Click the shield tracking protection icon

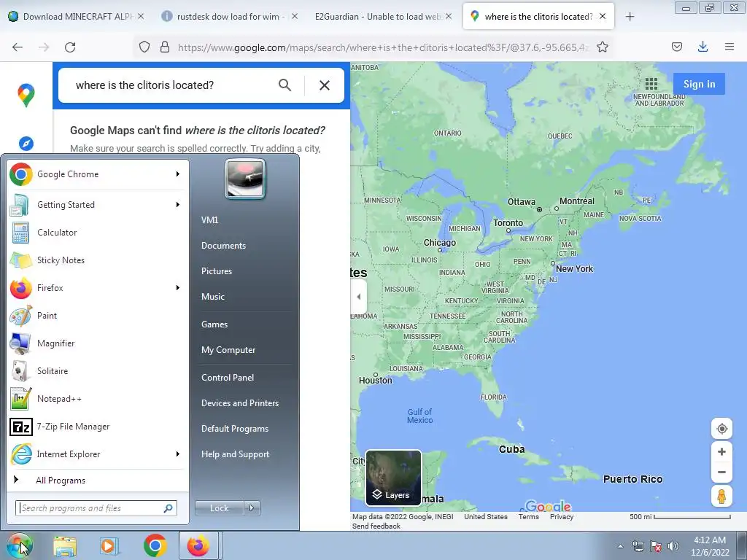[144, 47]
